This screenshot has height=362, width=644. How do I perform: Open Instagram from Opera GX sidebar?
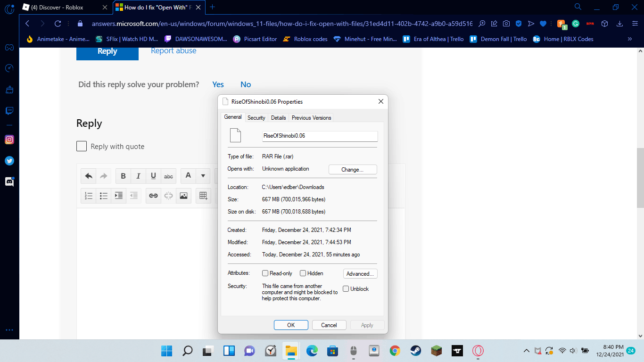click(9, 140)
